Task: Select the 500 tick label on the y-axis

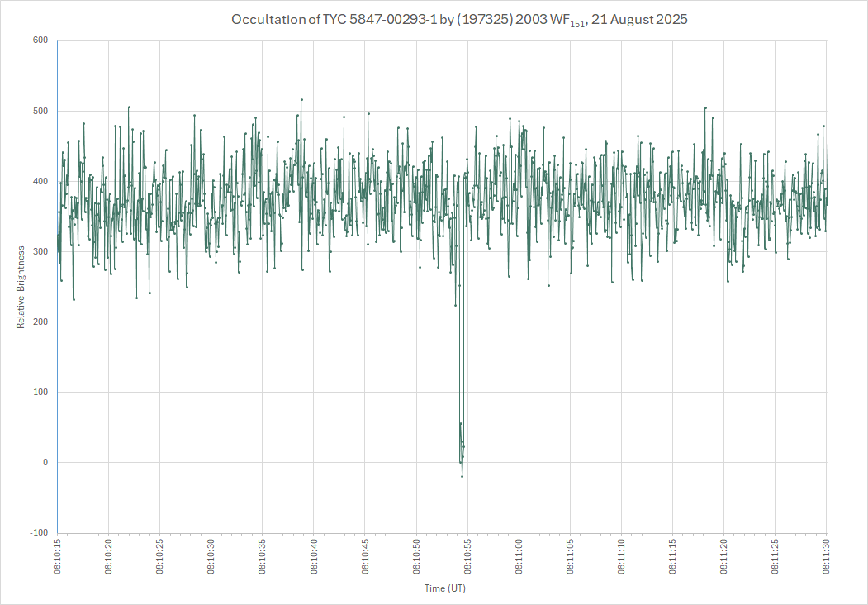Action: point(40,111)
